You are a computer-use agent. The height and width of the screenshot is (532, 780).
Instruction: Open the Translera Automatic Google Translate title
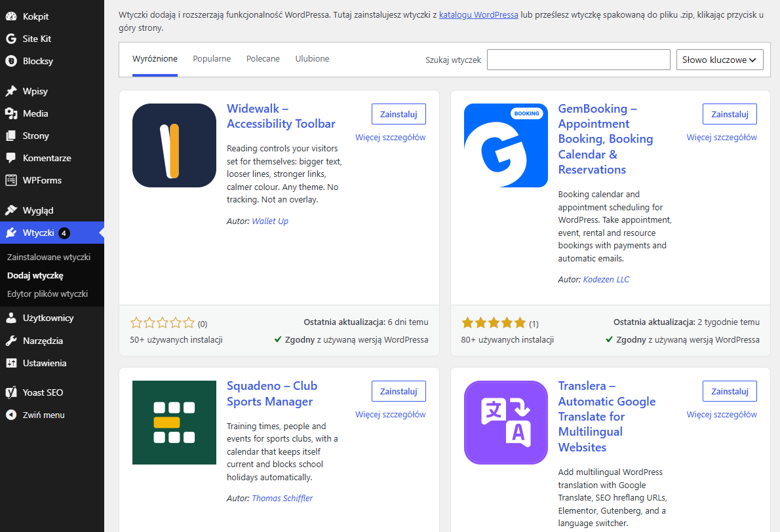pos(607,417)
